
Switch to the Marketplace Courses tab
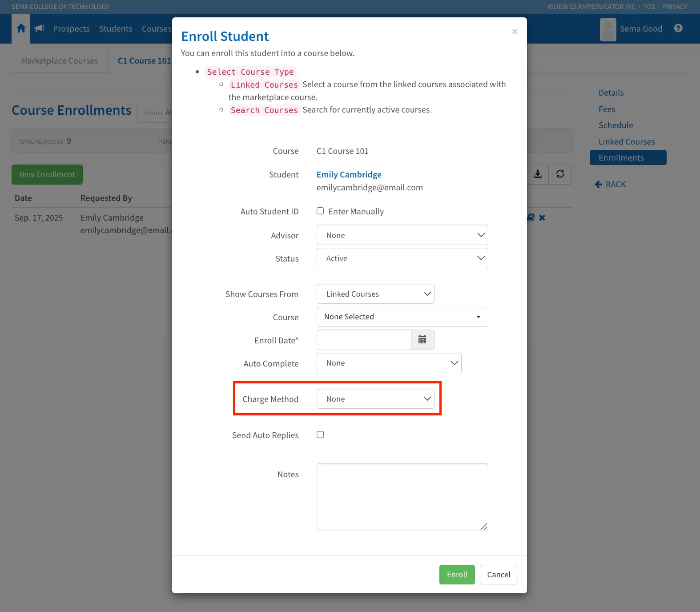point(59,60)
